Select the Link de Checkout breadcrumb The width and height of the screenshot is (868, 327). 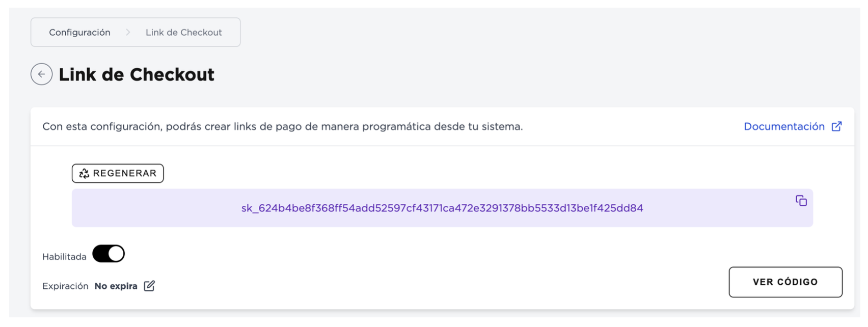tap(183, 33)
